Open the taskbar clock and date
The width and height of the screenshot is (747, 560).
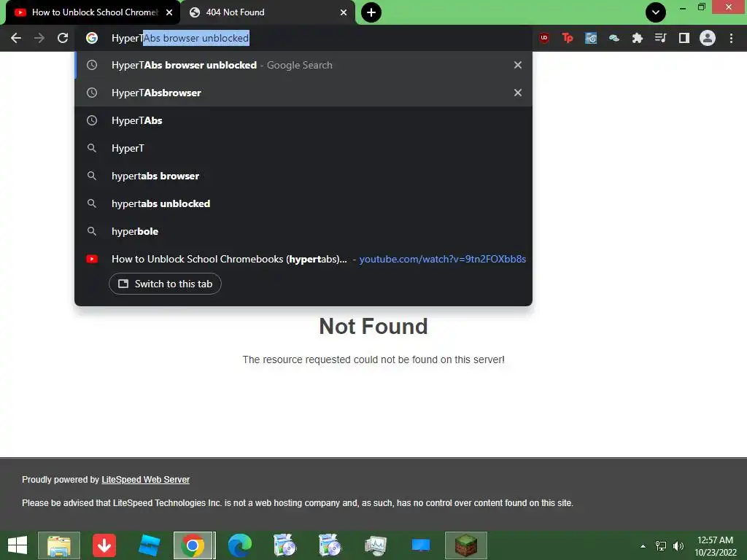tap(716, 546)
